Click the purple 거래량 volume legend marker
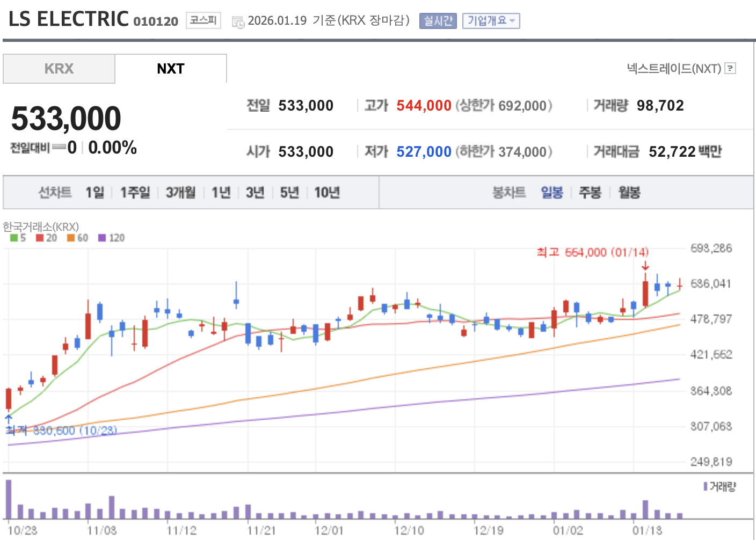 706,486
